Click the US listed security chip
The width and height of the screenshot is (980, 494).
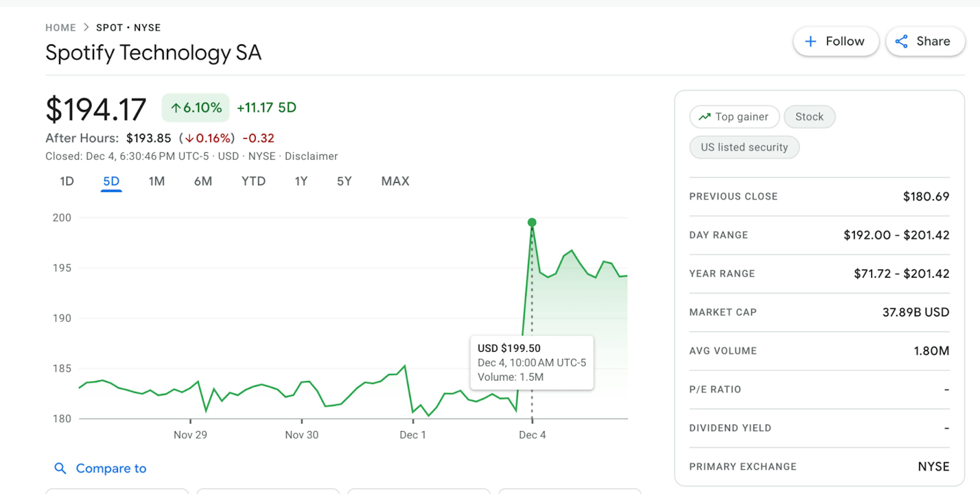click(x=744, y=147)
